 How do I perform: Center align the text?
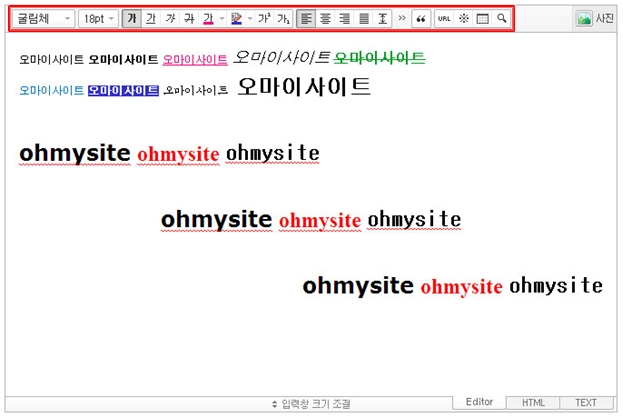325,19
